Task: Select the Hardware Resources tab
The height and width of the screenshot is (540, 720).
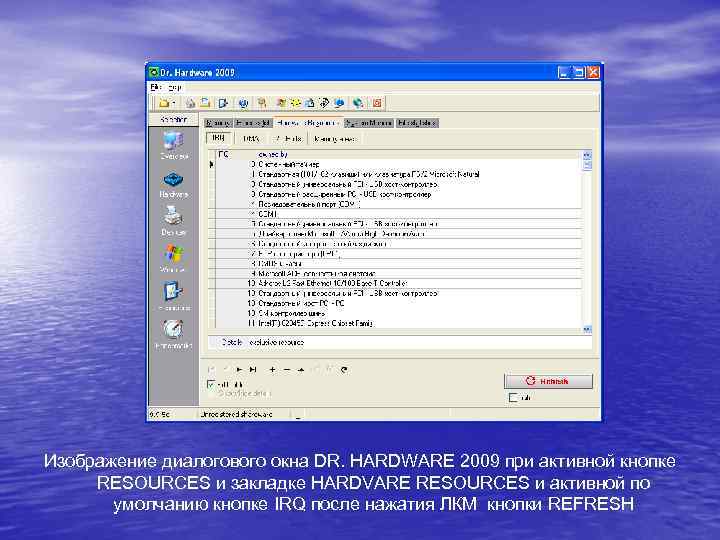Action: (308, 123)
